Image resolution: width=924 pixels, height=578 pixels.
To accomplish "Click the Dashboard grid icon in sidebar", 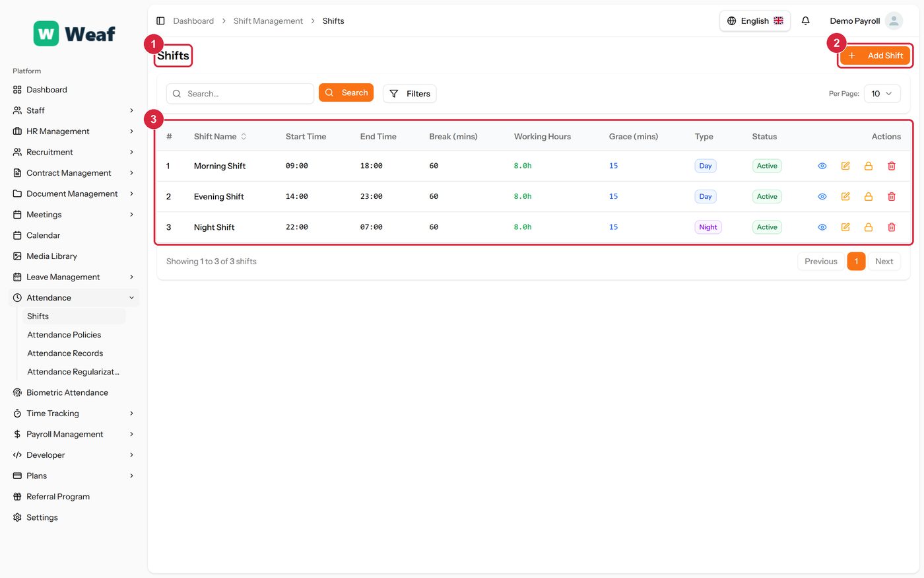I will pos(17,90).
